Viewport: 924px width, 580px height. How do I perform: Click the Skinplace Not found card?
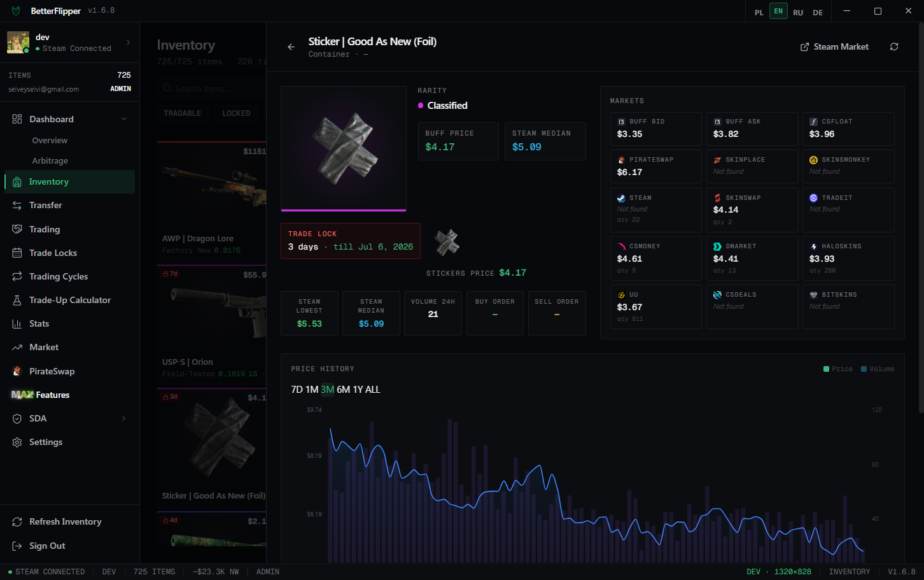[x=752, y=166]
